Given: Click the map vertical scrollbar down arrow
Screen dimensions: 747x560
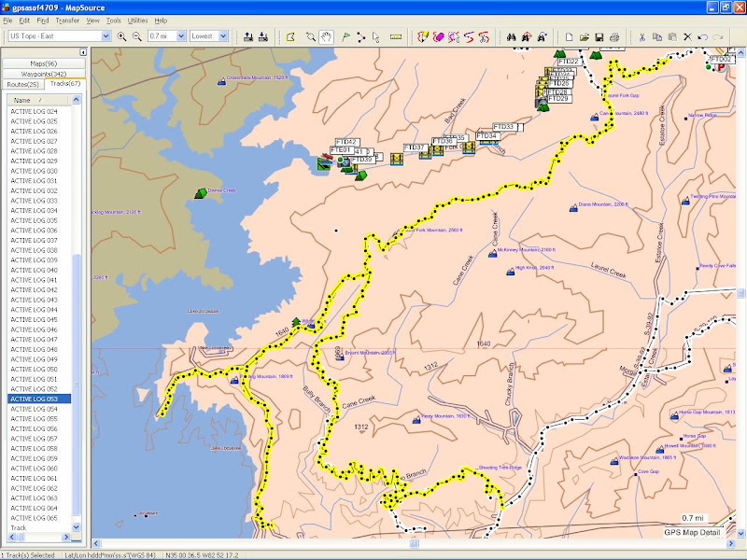Looking at the screenshot, I should click(x=741, y=534).
